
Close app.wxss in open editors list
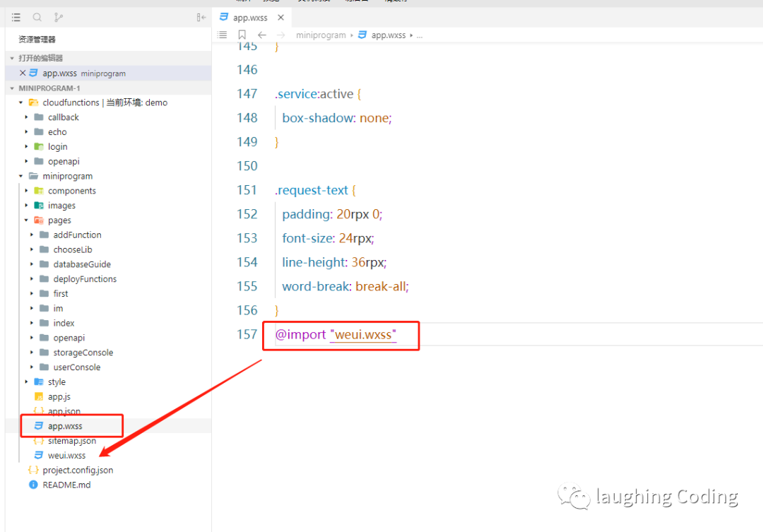23,73
